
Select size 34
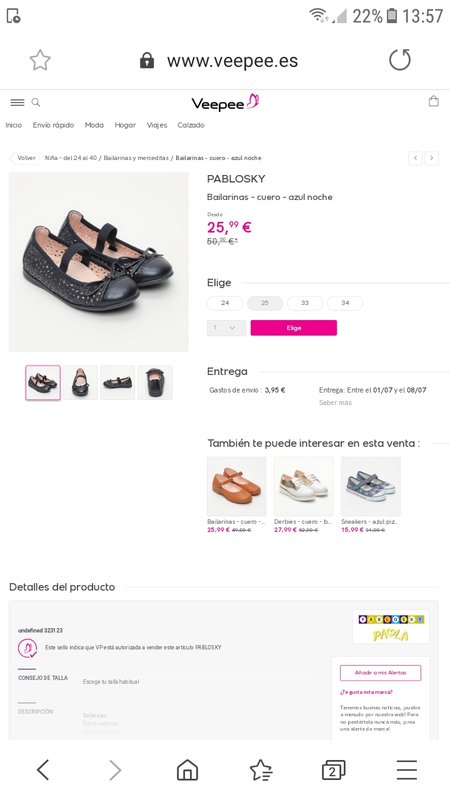pos(345,303)
